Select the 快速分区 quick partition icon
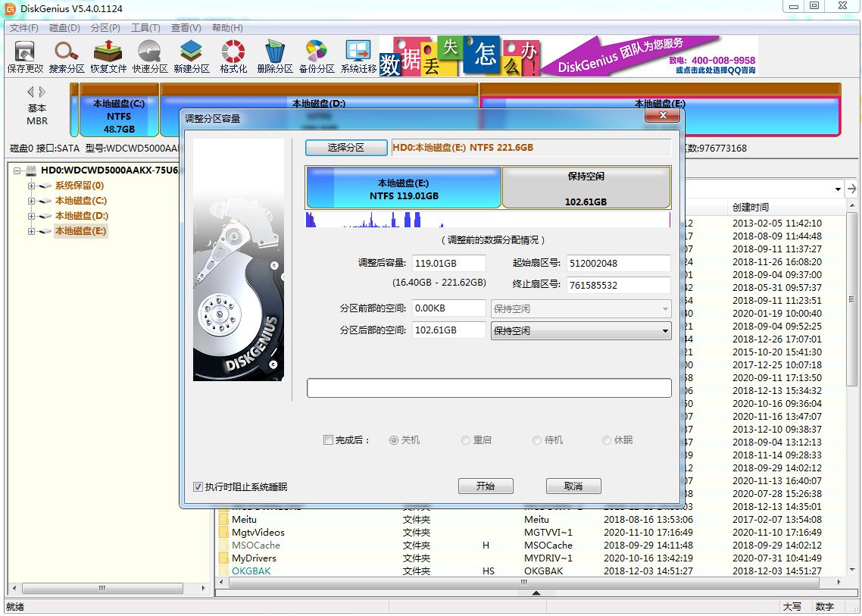 149,57
